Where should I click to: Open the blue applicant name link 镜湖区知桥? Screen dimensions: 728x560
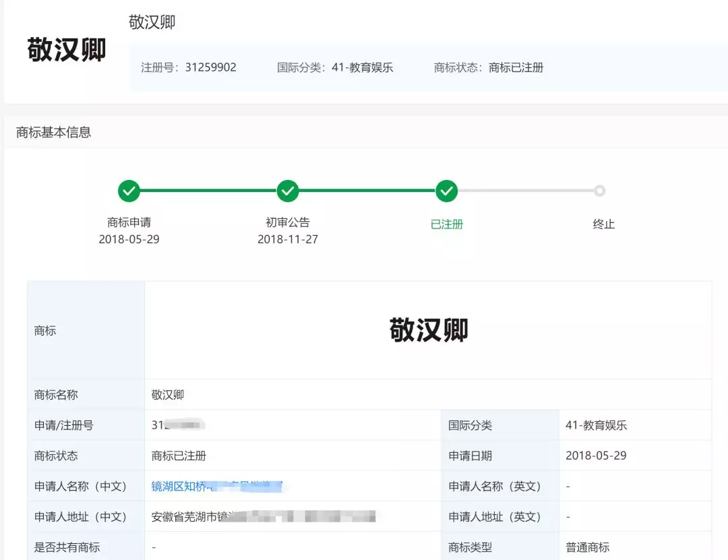tap(216, 486)
